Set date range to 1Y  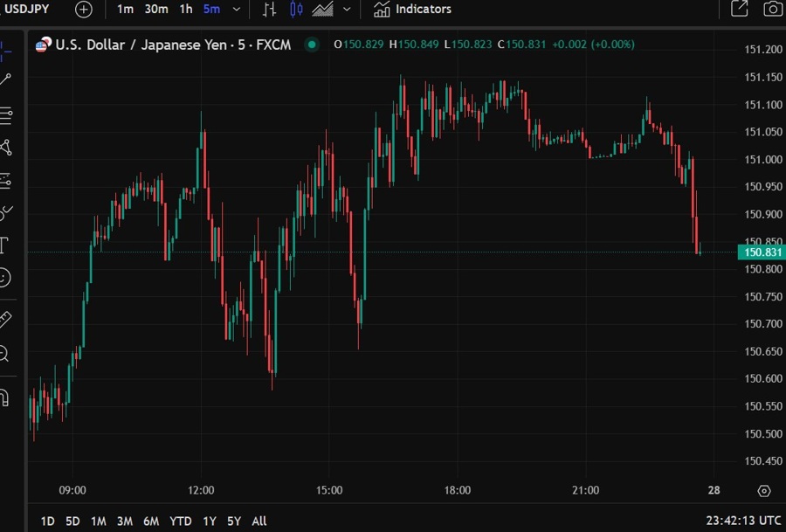(210, 521)
